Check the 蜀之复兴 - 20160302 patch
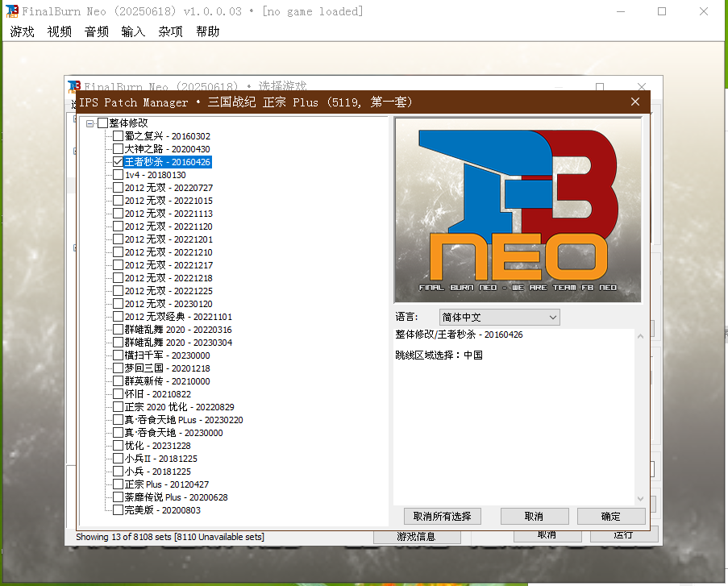This screenshot has height=586, width=728. [x=118, y=136]
